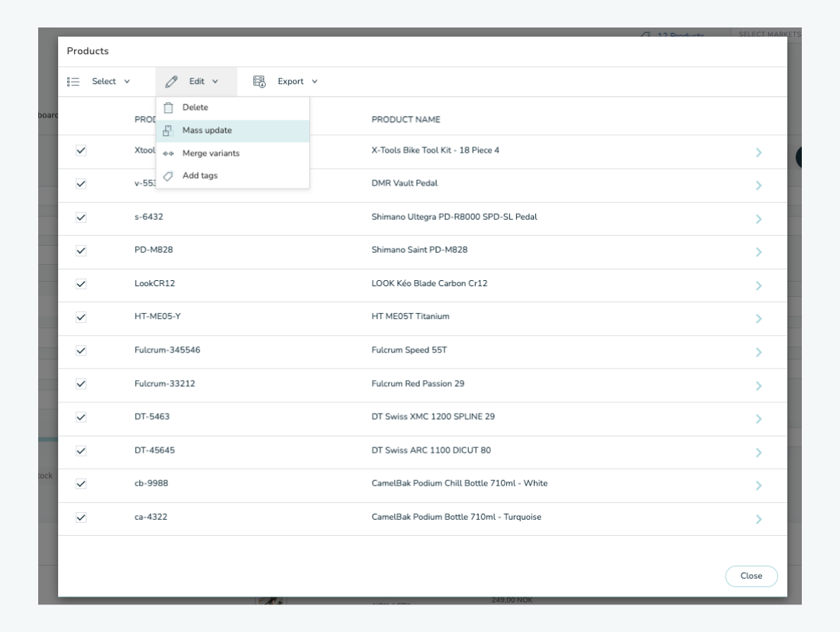Viewport: 840px width, 632px height.
Task: Click the pencil icon beside Edit
Action: click(x=171, y=82)
